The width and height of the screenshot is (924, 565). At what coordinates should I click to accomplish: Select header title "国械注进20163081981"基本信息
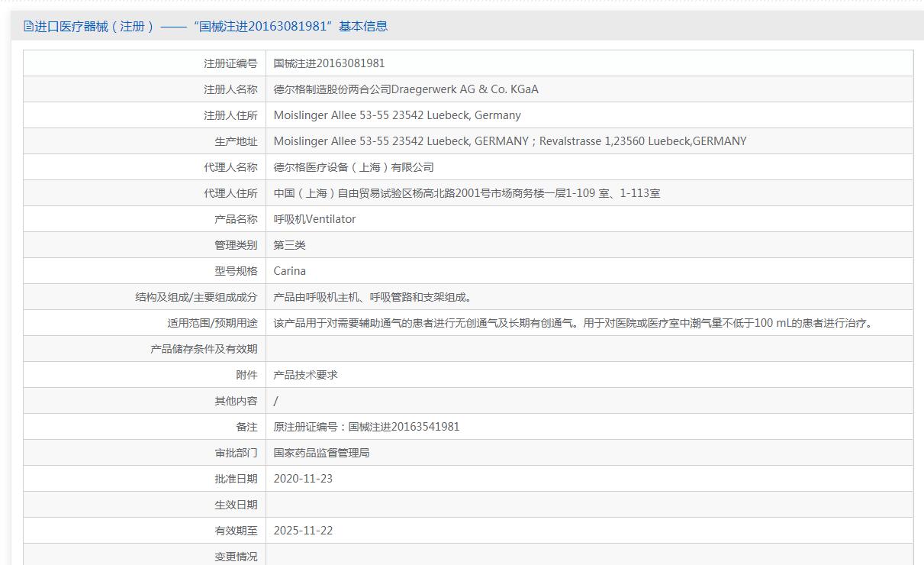point(290,26)
